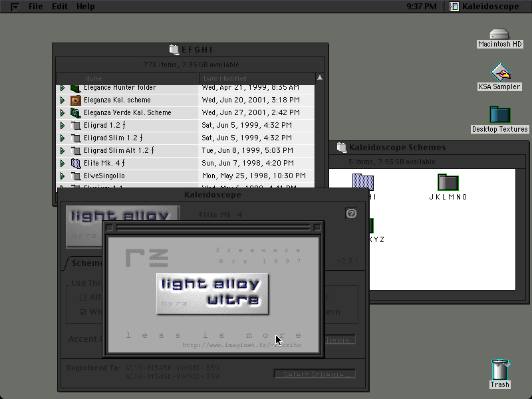The width and height of the screenshot is (532, 399).
Task: Open the Edit menu
Action: [x=60, y=7]
